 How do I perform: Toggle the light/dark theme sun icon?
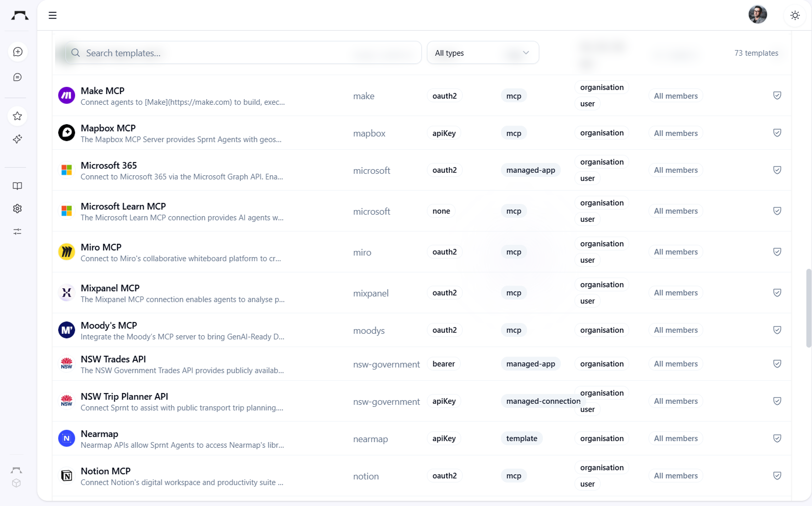[795, 15]
